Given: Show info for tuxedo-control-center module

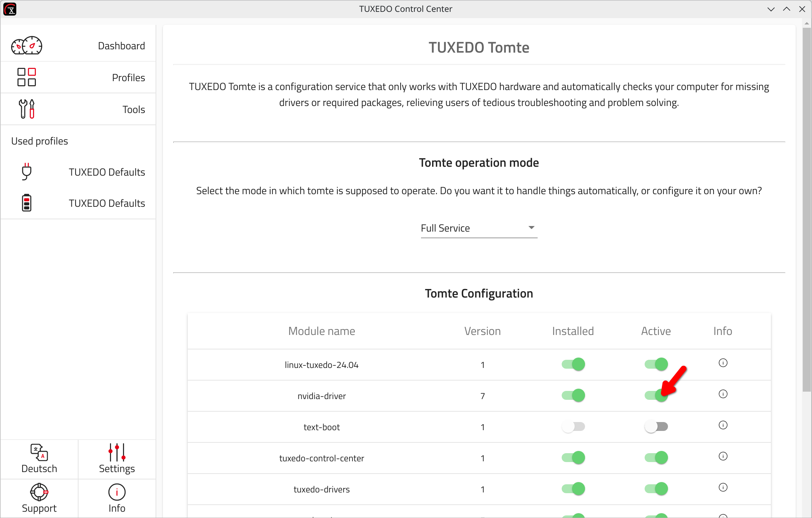Looking at the screenshot, I should pos(723,456).
